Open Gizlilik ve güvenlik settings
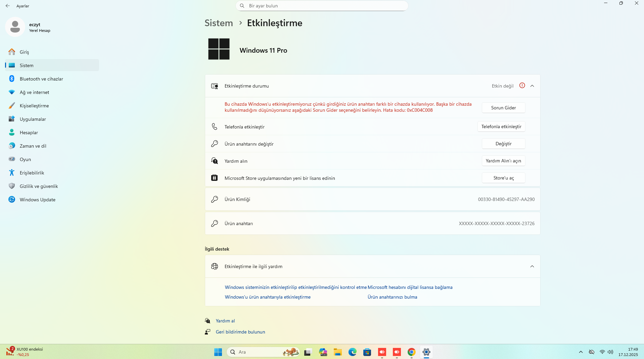Screen dimensions: 644x359 point(52,186)
